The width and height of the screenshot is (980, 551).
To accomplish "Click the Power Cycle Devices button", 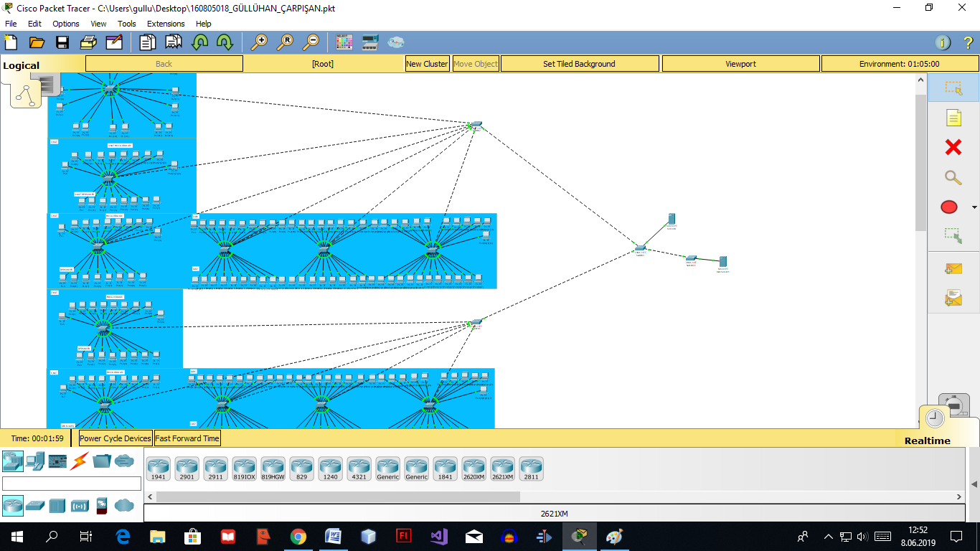I will click(x=116, y=438).
